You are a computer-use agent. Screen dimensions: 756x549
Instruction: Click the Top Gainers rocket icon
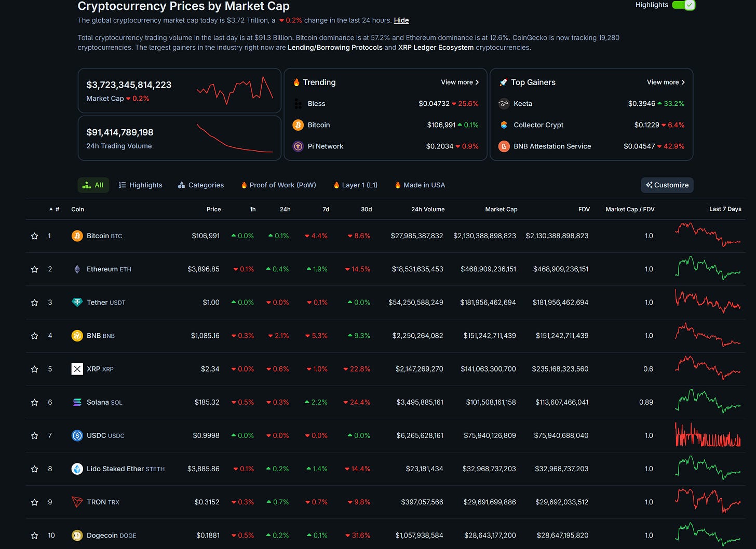point(503,82)
